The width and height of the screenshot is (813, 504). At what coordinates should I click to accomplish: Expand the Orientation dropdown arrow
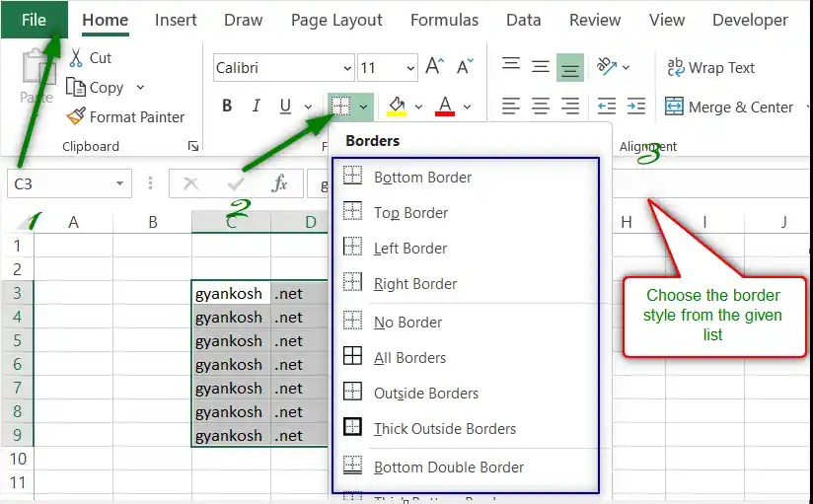click(x=626, y=67)
